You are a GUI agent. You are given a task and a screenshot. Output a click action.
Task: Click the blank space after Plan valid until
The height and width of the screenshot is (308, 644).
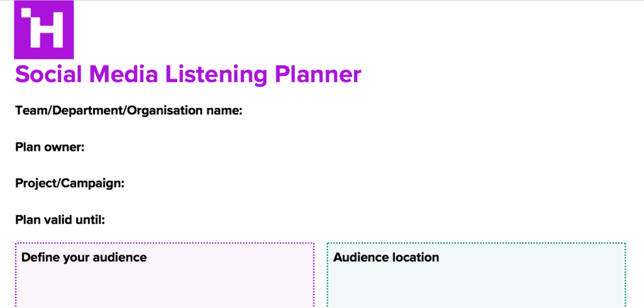click(x=283, y=220)
